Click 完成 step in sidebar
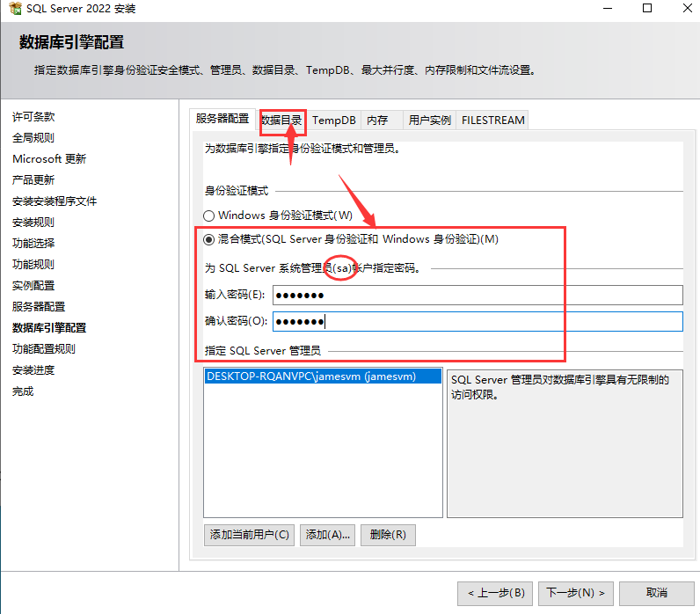The width and height of the screenshot is (700, 614). point(23,391)
